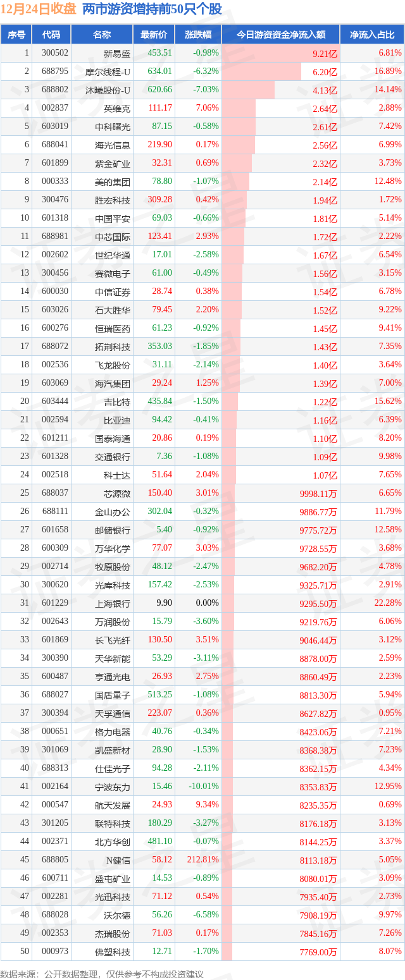Click stock code 688041

coord(54,145)
